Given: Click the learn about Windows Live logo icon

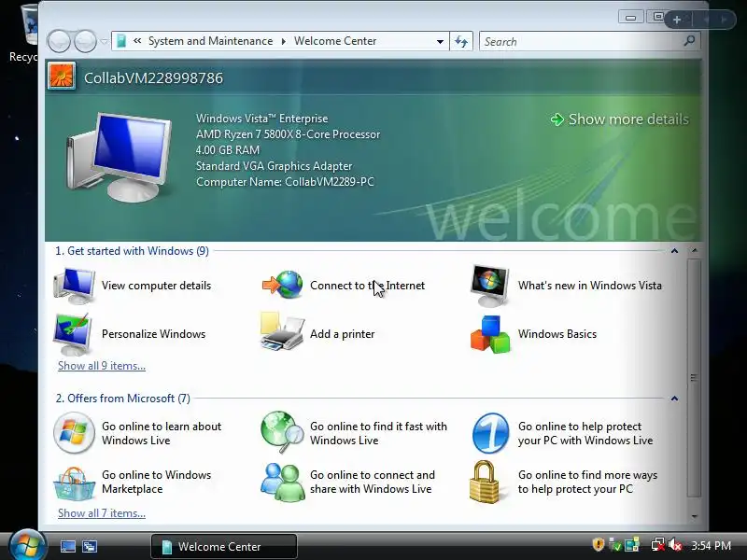Looking at the screenshot, I should [74, 433].
